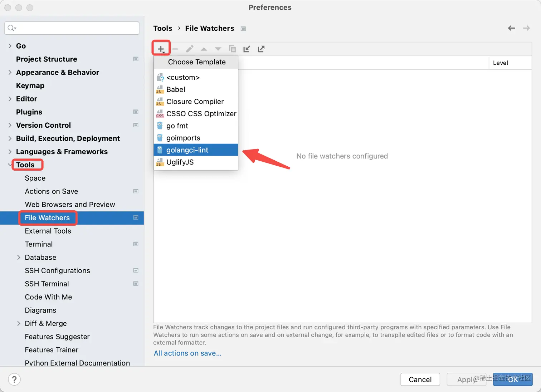Navigate back with the left arrow

coord(512,28)
